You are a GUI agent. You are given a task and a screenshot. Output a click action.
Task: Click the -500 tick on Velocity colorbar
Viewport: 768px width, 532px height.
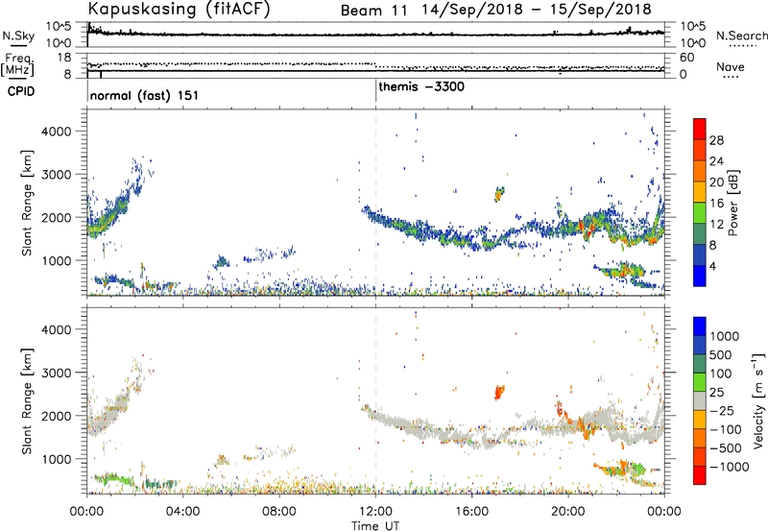(726, 448)
